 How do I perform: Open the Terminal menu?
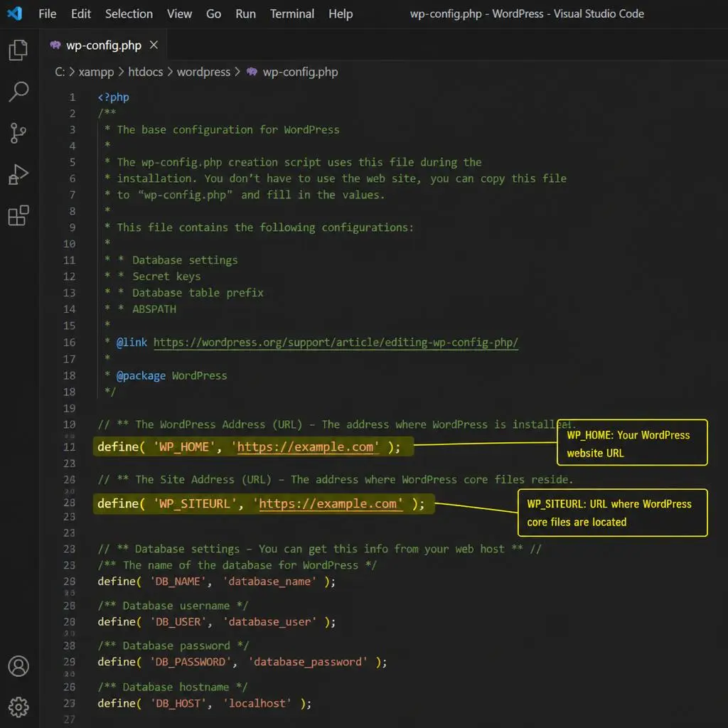click(x=292, y=14)
